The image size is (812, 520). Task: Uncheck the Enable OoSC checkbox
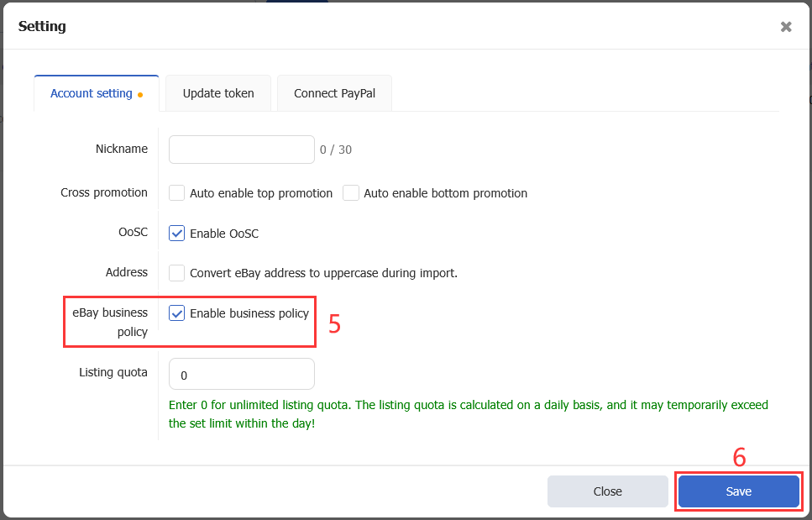[x=177, y=234]
